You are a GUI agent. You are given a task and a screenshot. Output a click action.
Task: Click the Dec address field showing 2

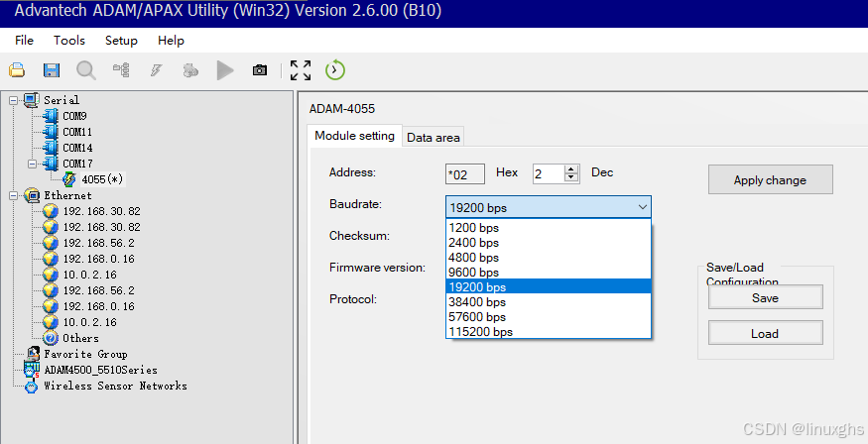549,174
